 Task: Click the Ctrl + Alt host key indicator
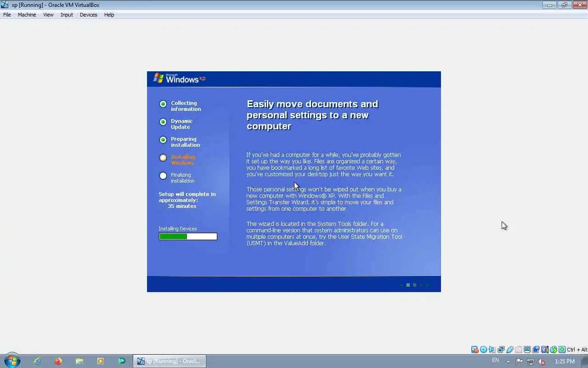pos(577,350)
